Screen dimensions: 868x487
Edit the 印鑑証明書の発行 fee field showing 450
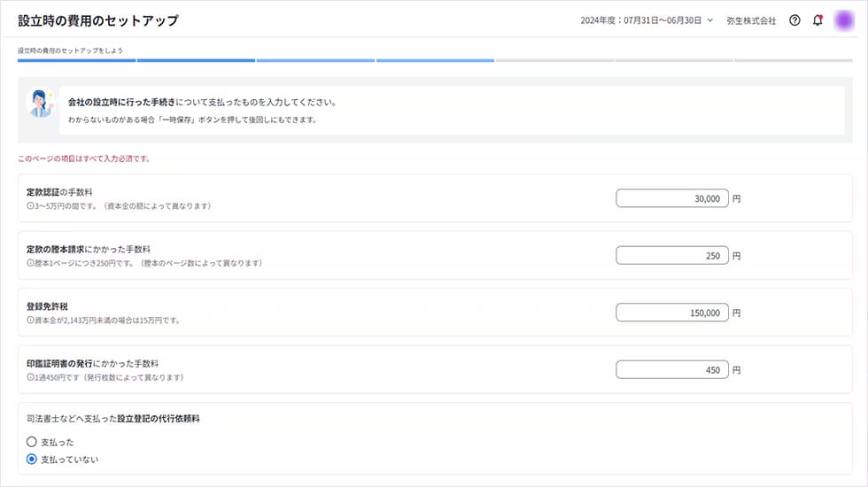click(672, 370)
